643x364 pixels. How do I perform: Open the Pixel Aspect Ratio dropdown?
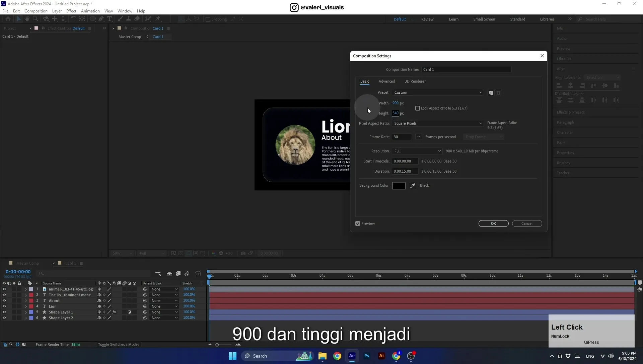(438, 123)
